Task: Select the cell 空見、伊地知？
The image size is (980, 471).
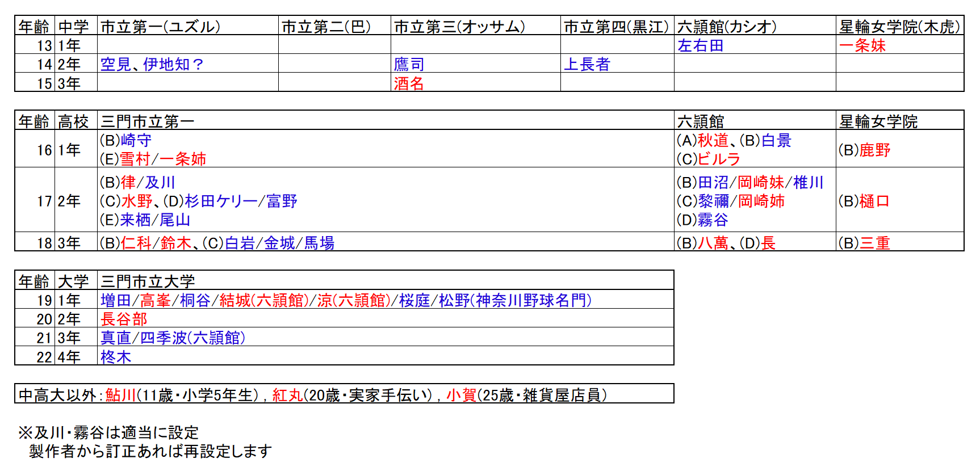Action: (x=188, y=64)
